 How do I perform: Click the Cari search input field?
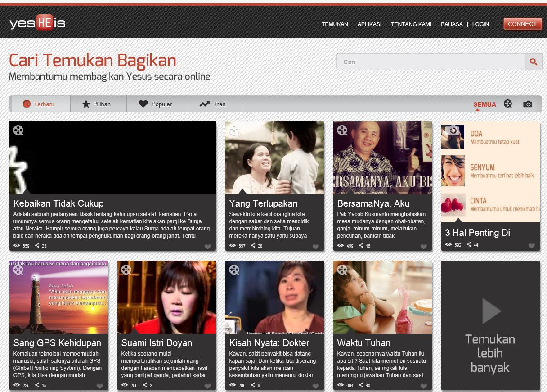pos(430,62)
